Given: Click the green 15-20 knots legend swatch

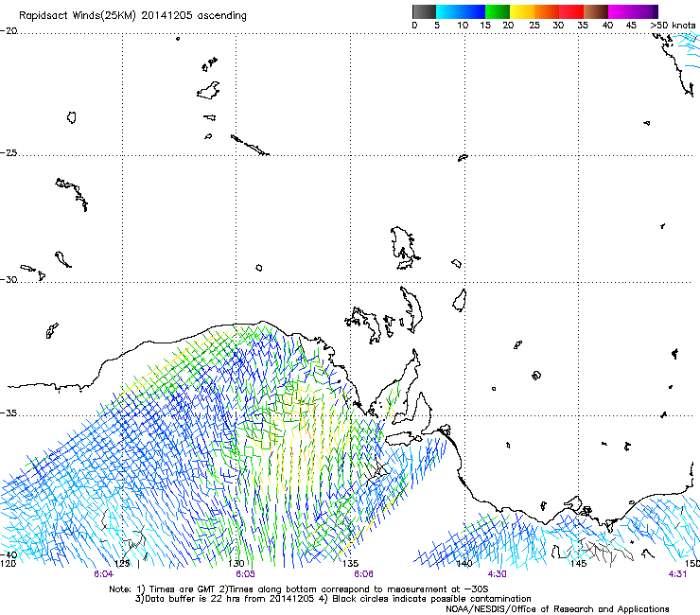Looking at the screenshot, I should point(498,11).
